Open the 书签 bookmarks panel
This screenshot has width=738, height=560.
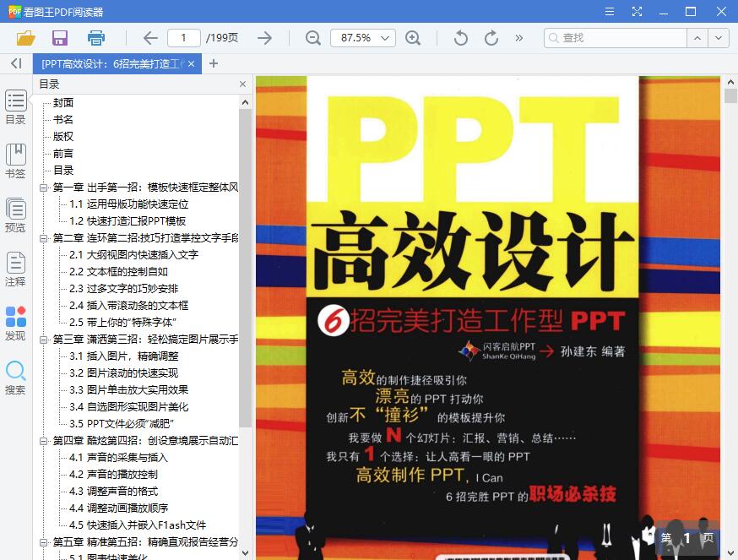15,161
